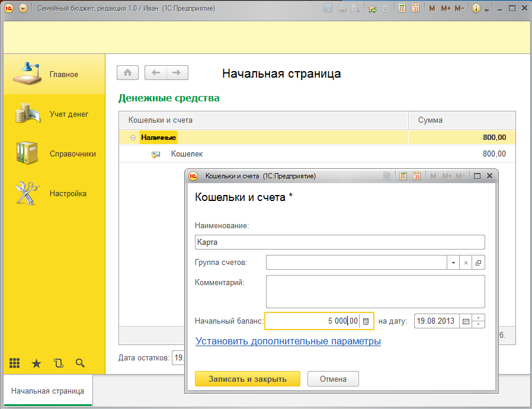This screenshot has height=409, width=532.
Task: Click the Дата остатков field
Action: click(x=178, y=358)
